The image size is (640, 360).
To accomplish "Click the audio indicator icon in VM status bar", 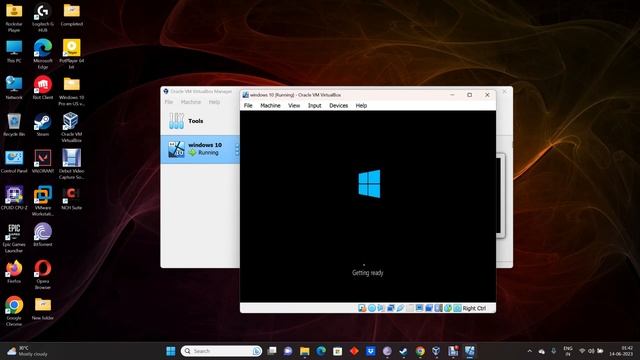I will pyautogui.click(x=381, y=308).
